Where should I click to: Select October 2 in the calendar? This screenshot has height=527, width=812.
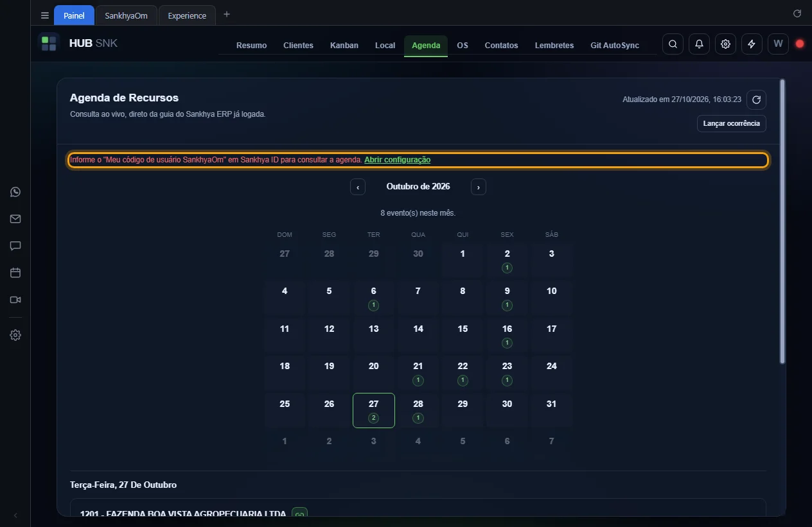507,260
